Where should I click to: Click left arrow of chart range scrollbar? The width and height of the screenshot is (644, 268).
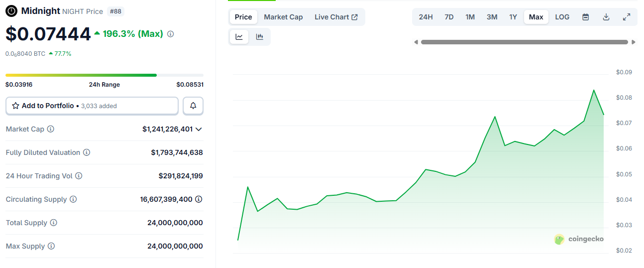pyautogui.click(x=416, y=42)
